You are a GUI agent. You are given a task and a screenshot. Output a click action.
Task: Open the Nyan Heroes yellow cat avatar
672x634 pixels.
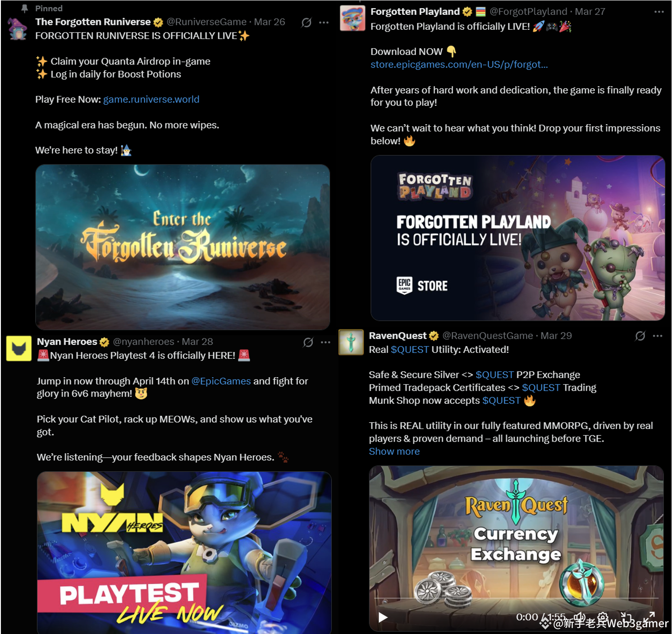[18, 349]
